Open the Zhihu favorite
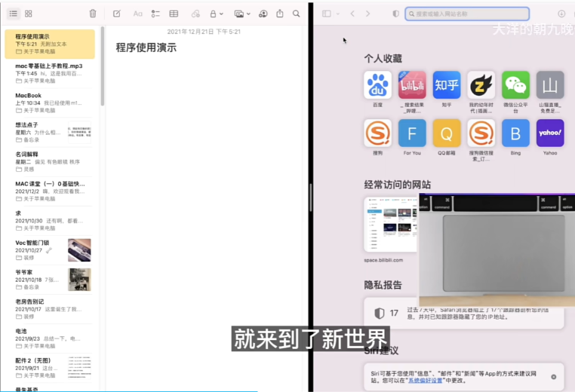The width and height of the screenshot is (575, 392). click(x=446, y=85)
